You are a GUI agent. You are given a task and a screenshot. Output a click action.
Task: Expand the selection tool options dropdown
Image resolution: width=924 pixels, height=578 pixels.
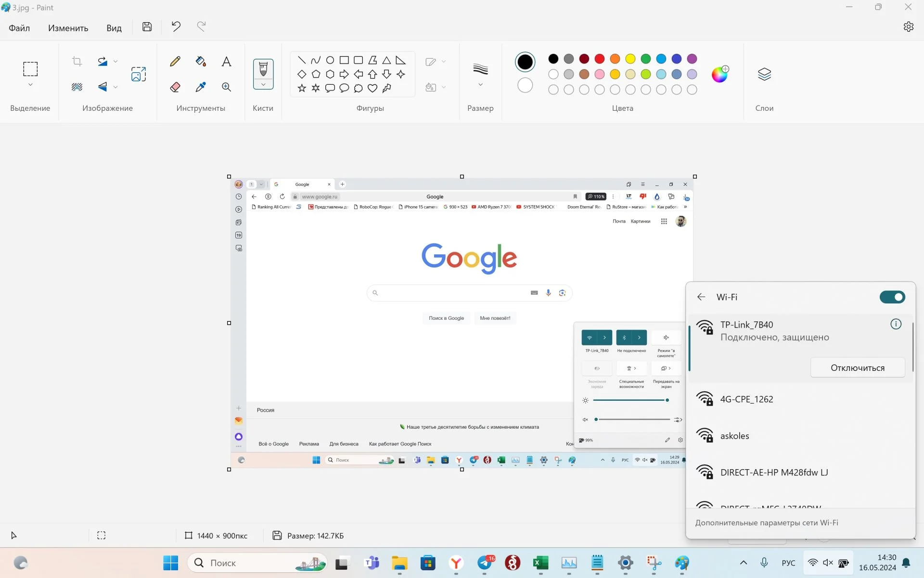tap(30, 85)
